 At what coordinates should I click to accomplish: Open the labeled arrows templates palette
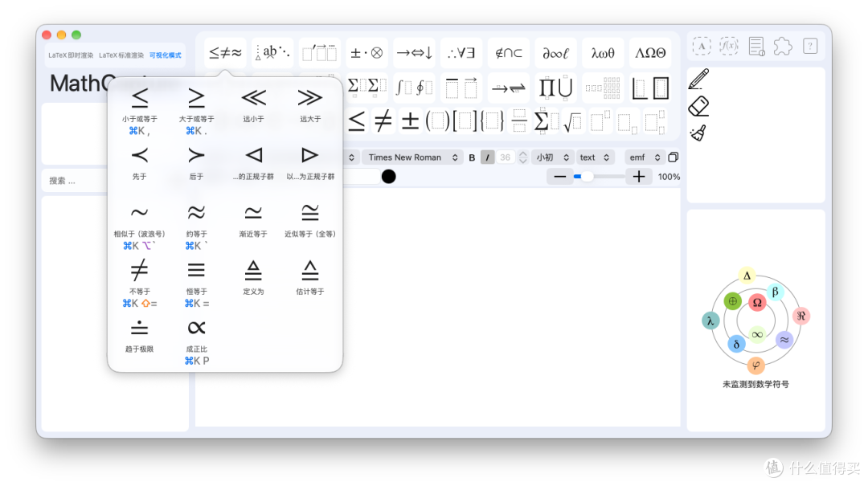click(508, 88)
